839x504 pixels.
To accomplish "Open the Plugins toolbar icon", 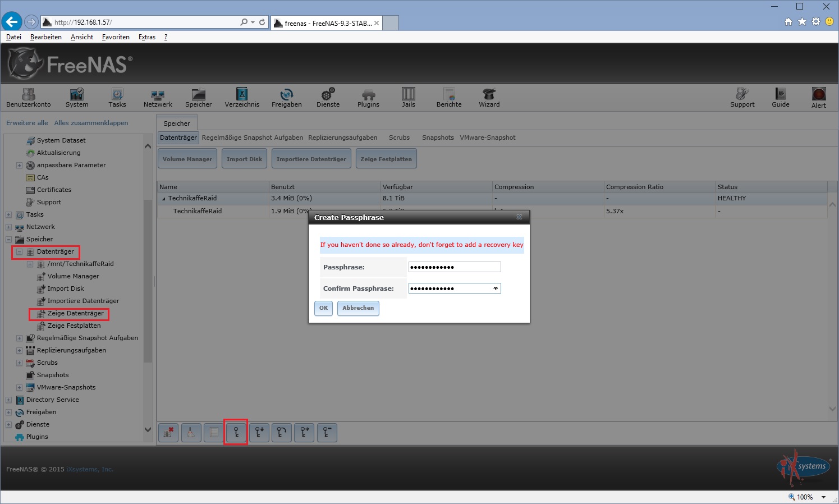I will 368,97.
